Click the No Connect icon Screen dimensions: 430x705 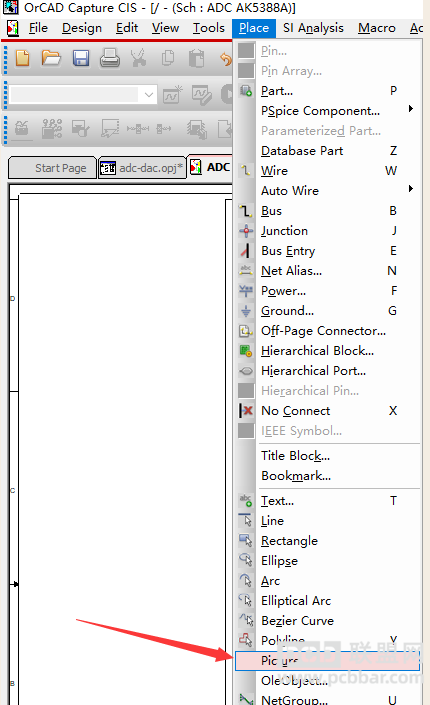[x=246, y=411]
